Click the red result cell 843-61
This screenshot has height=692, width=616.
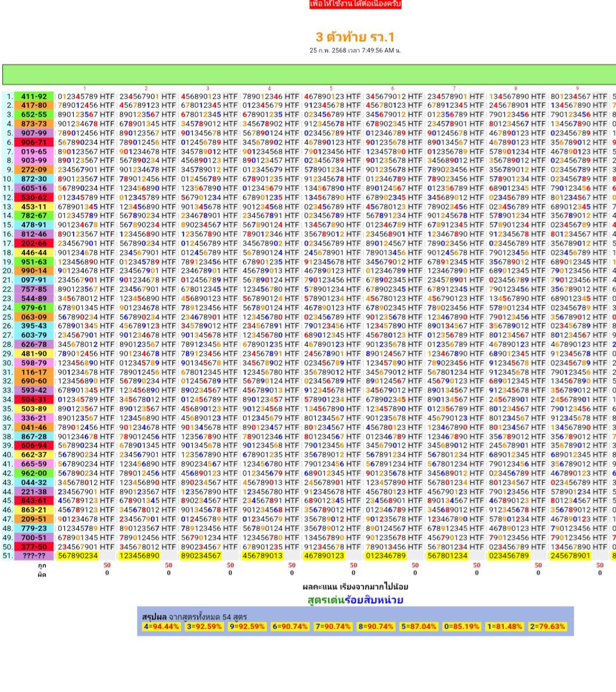coord(34,500)
